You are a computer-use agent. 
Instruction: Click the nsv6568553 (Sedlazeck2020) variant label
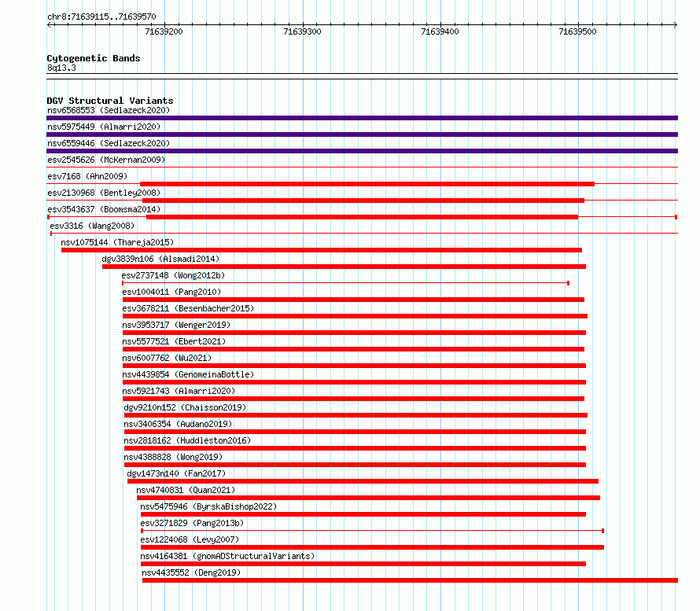pyautogui.click(x=109, y=110)
